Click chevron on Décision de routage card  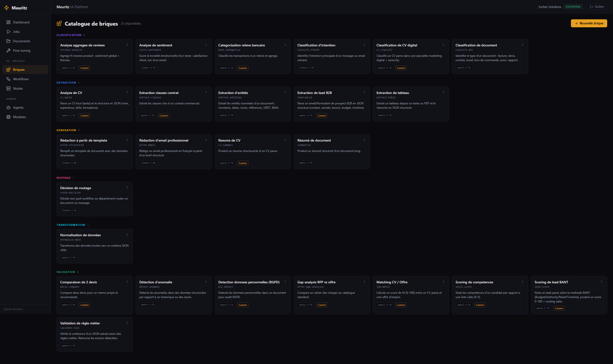127,188
